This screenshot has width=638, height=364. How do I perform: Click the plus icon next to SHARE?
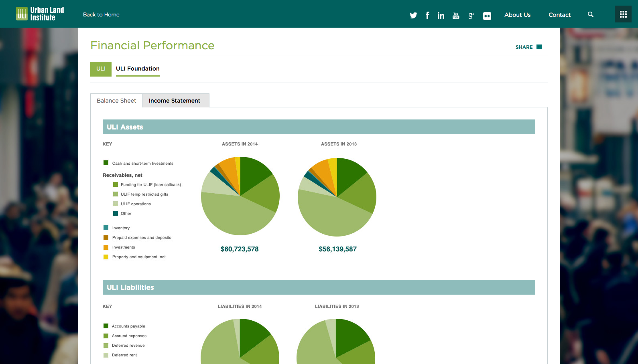(539, 47)
